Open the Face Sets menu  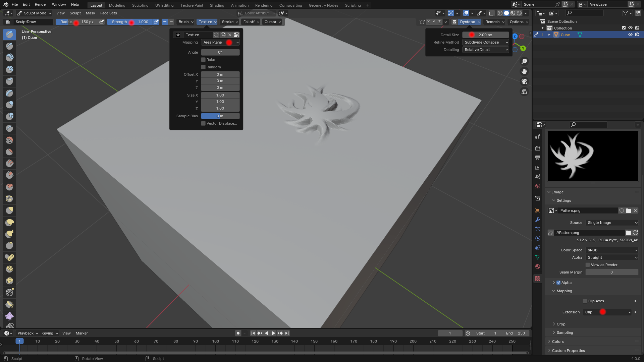pyautogui.click(x=108, y=13)
